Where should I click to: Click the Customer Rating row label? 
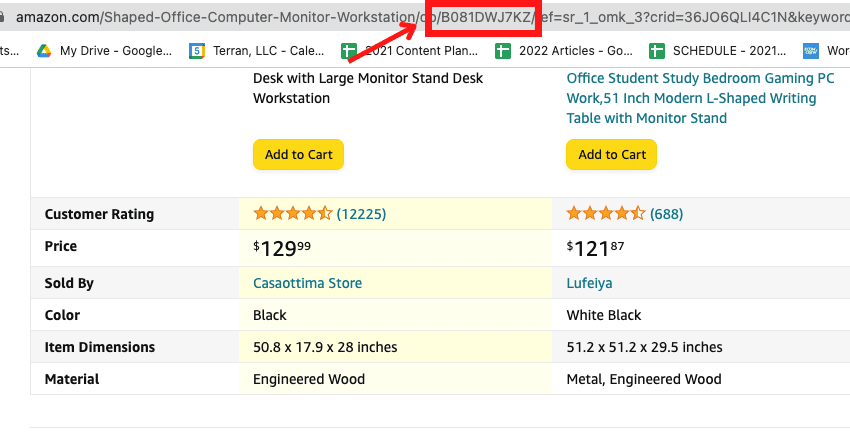[99, 214]
